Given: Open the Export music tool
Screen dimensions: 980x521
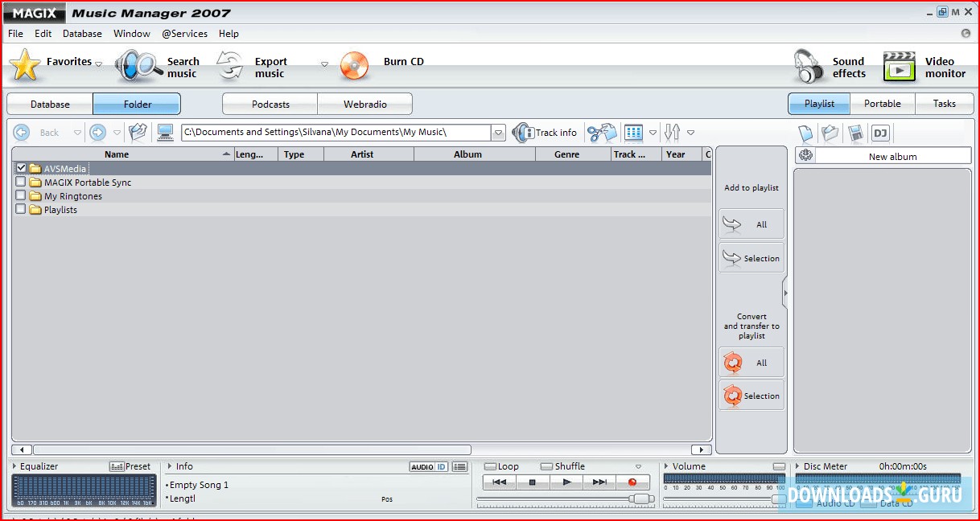Looking at the screenshot, I should 252,67.
